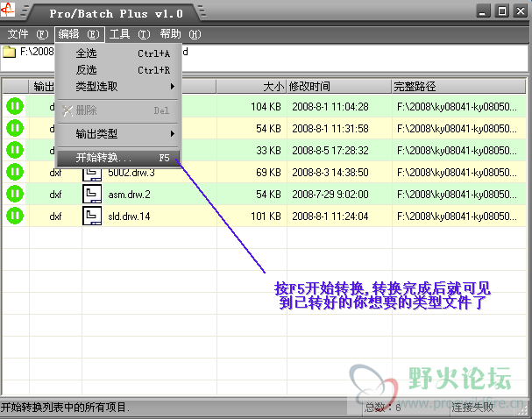Viewport: 532px width, 419px height.
Task: Select 开始转换... F5 menu entry
Action: tap(118, 158)
